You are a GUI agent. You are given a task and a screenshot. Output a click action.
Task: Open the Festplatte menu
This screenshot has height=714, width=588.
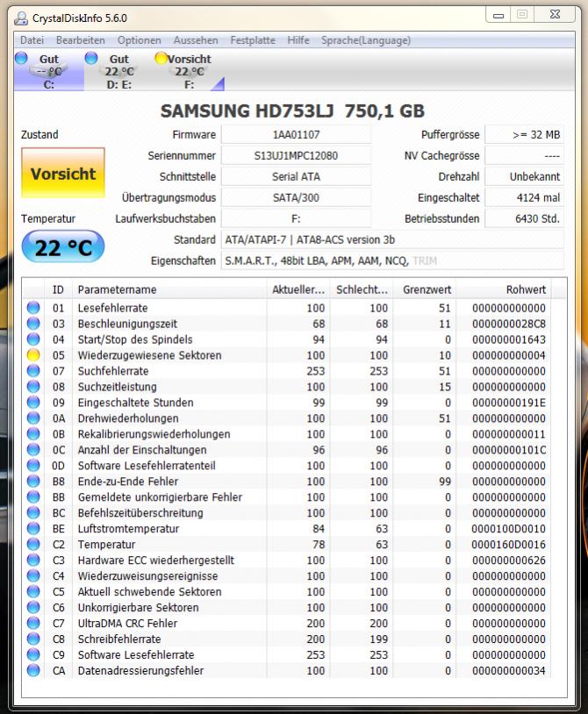[253, 40]
